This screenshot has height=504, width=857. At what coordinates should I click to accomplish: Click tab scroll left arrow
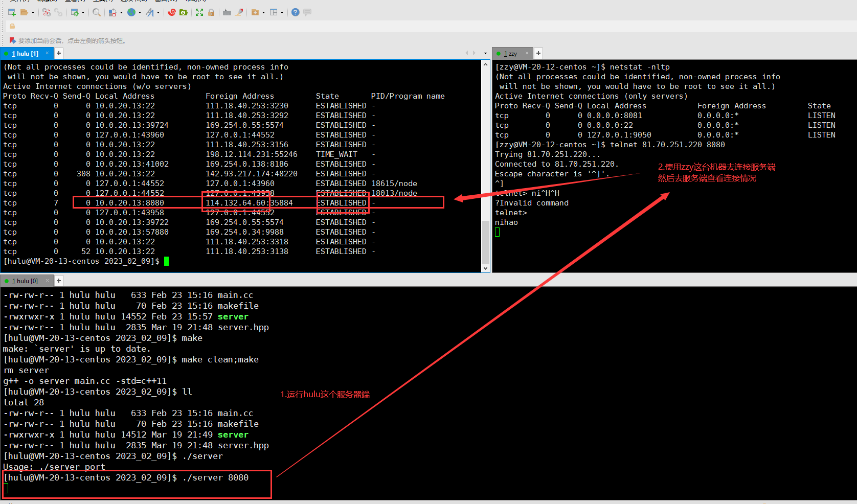tap(467, 53)
